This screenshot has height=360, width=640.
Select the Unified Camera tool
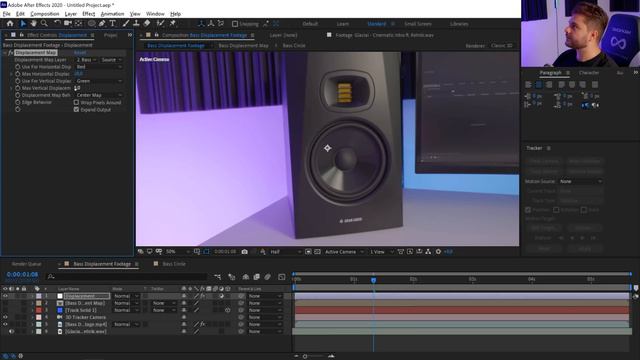(68, 24)
